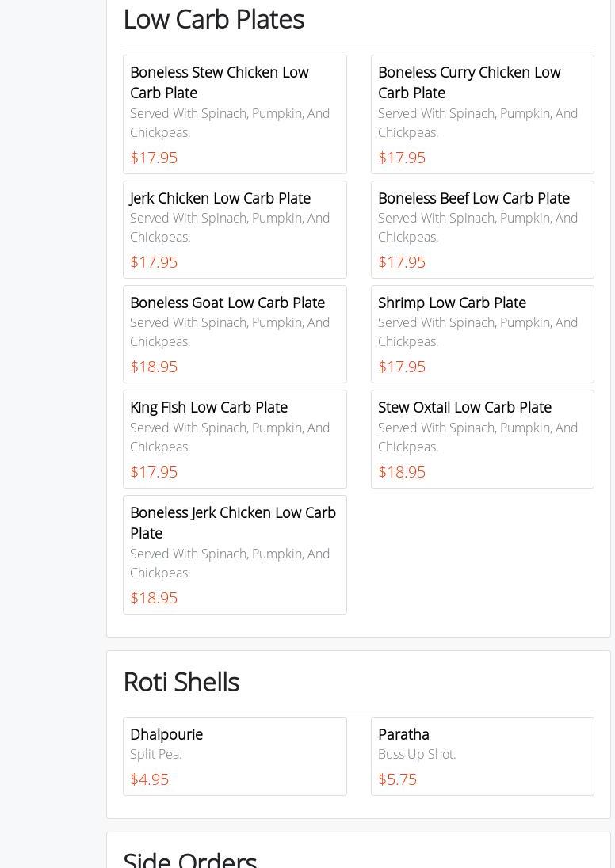Click the Side Orders section heading
The height and width of the screenshot is (868, 615).
[x=189, y=858]
